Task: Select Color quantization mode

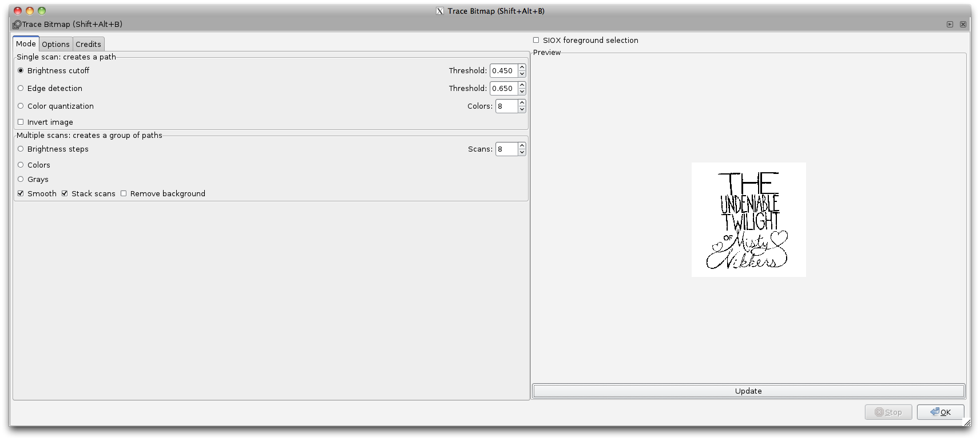Action: pos(21,106)
